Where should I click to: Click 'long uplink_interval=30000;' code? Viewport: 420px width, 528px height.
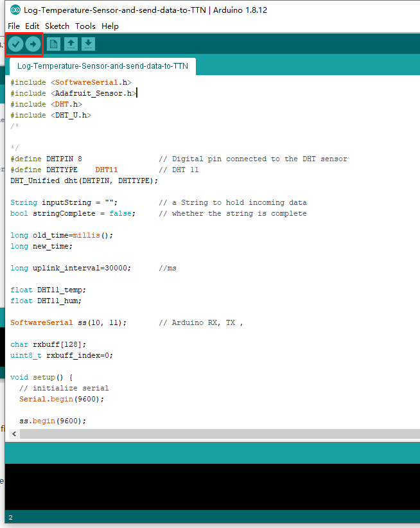coord(71,268)
